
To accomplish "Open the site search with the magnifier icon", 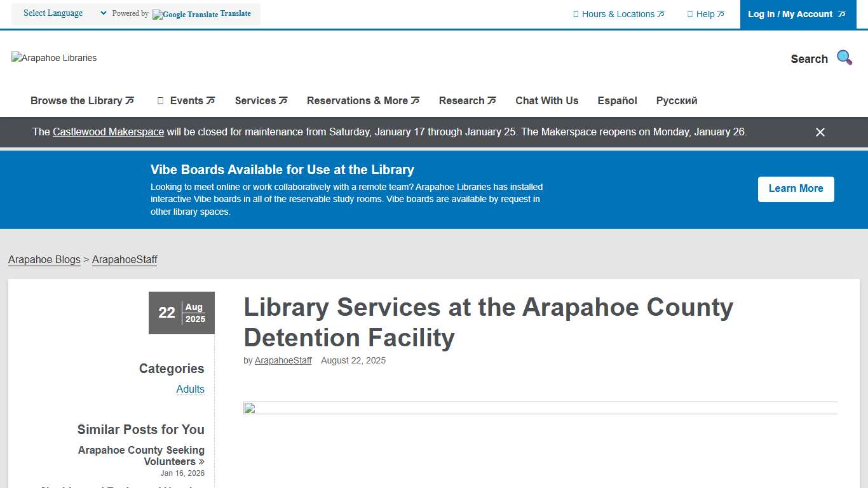I will (844, 57).
